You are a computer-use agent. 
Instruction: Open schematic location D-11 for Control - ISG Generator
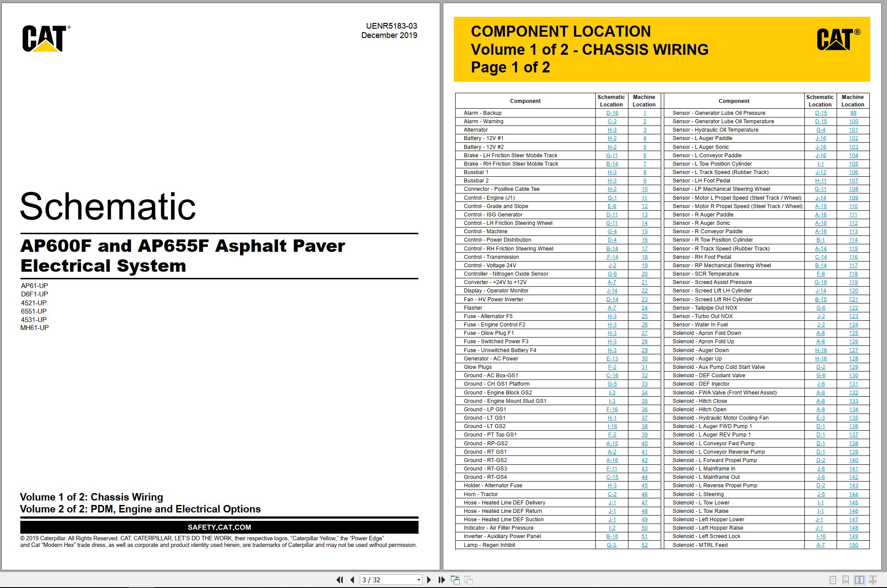[612, 215]
